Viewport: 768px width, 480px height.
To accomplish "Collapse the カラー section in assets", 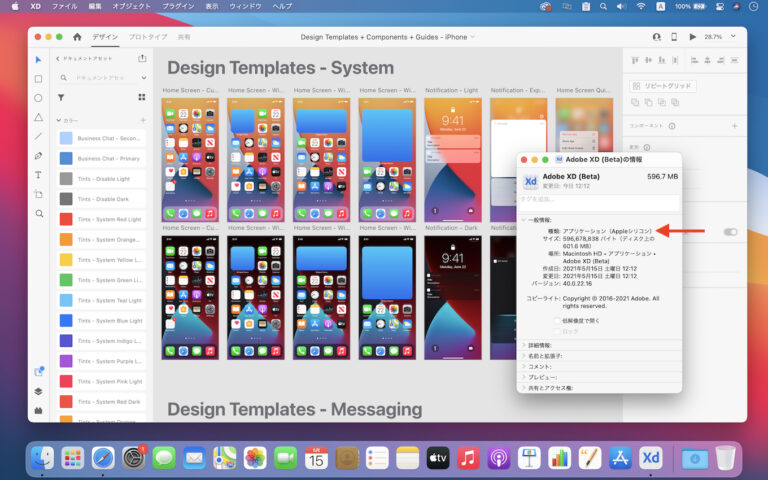I will coord(57,120).
